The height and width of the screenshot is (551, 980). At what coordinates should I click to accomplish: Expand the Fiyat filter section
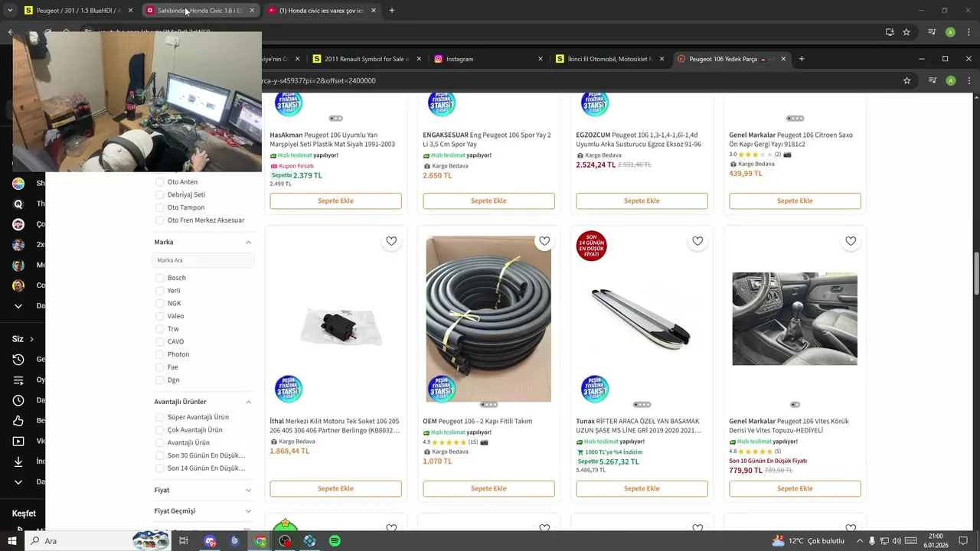tap(248, 490)
